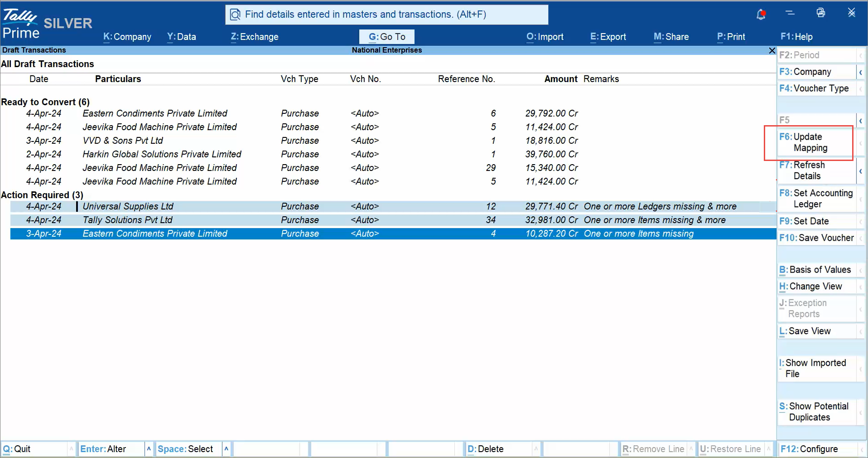The height and width of the screenshot is (458, 868).
Task: Click Space: Select button
Action: click(x=189, y=449)
